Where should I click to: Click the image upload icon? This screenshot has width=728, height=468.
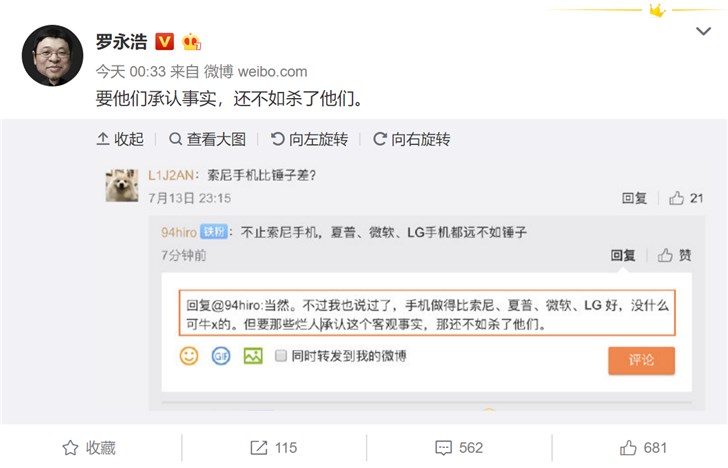pyautogui.click(x=252, y=356)
